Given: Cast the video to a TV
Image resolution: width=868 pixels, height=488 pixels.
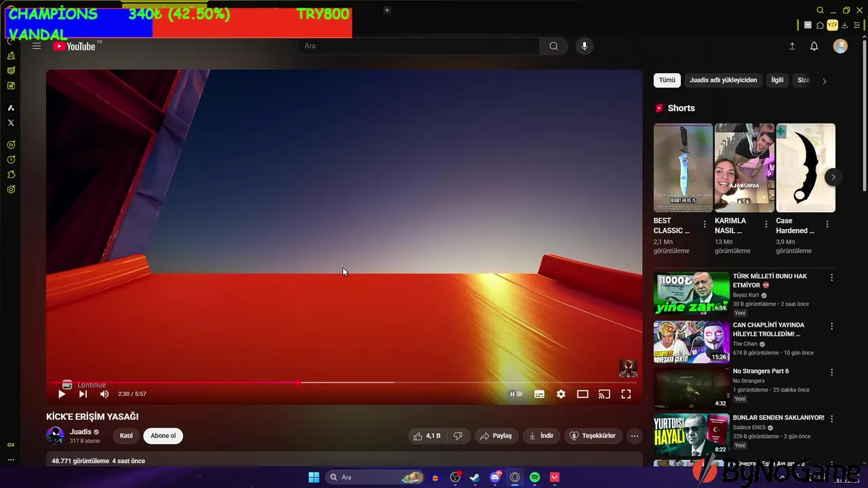Looking at the screenshot, I should [604, 394].
